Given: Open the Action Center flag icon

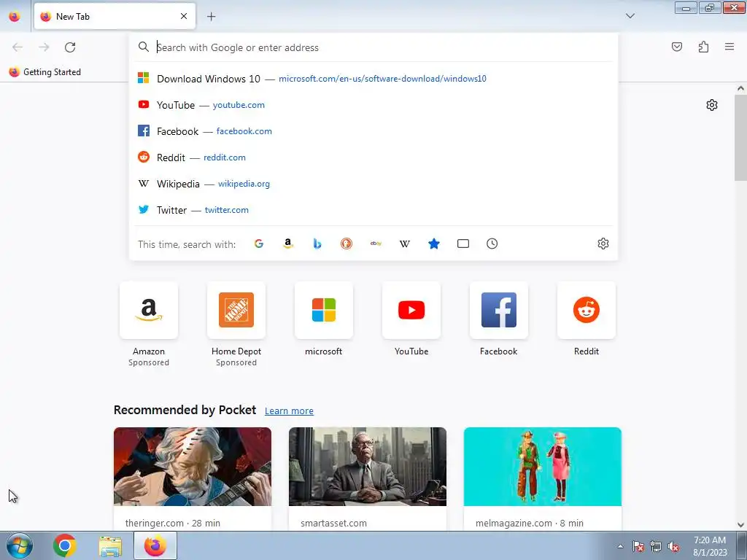Looking at the screenshot, I should click(x=638, y=546).
